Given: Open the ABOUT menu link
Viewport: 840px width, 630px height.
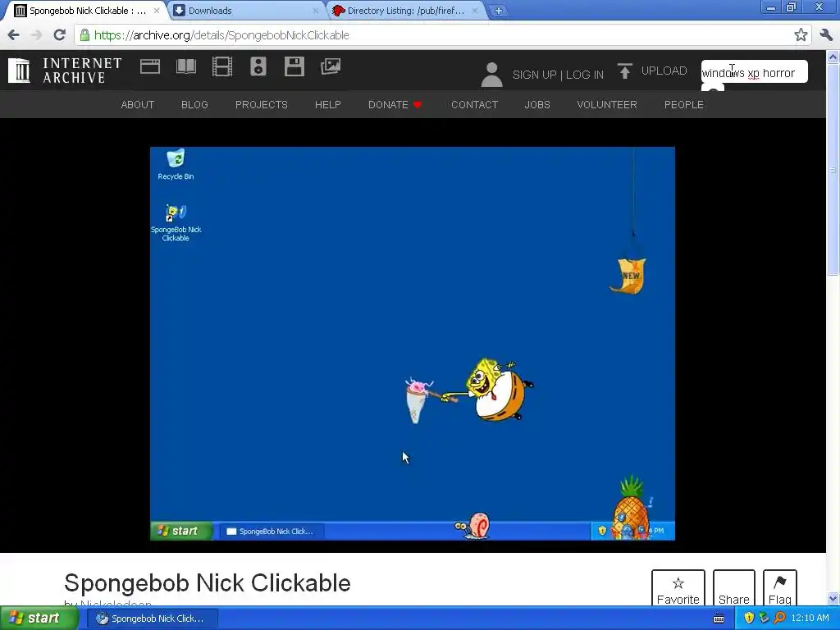Looking at the screenshot, I should [138, 104].
